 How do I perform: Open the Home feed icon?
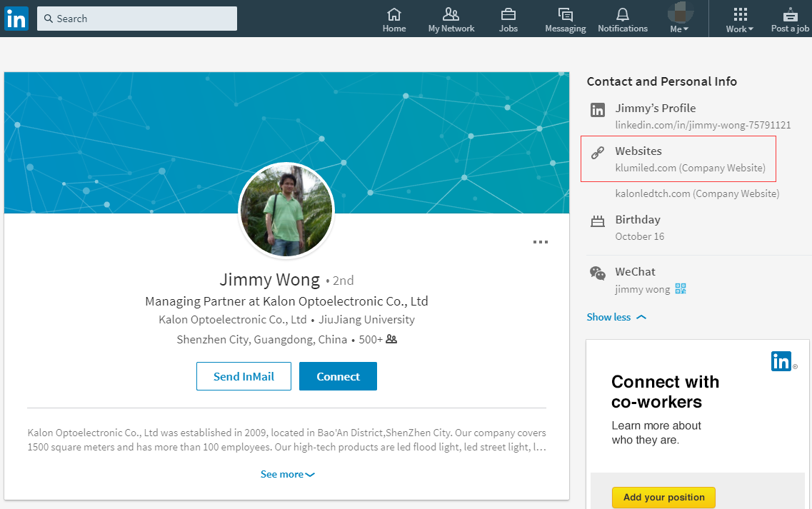tap(394, 14)
